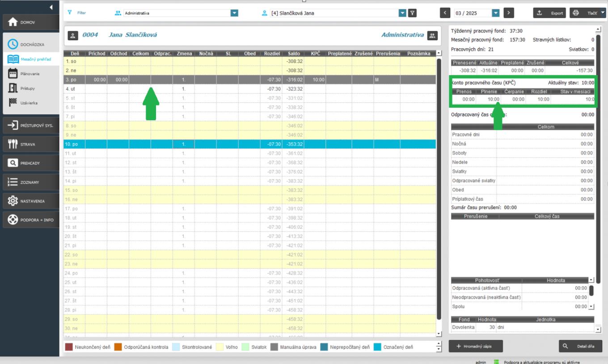
Task: Collapse the sidebar with the left arrow
Action: pyautogui.click(x=51, y=8)
